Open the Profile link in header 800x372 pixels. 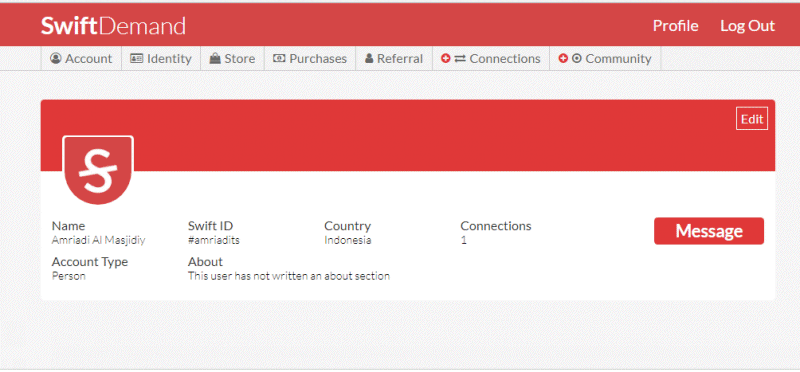(x=676, y=26)
